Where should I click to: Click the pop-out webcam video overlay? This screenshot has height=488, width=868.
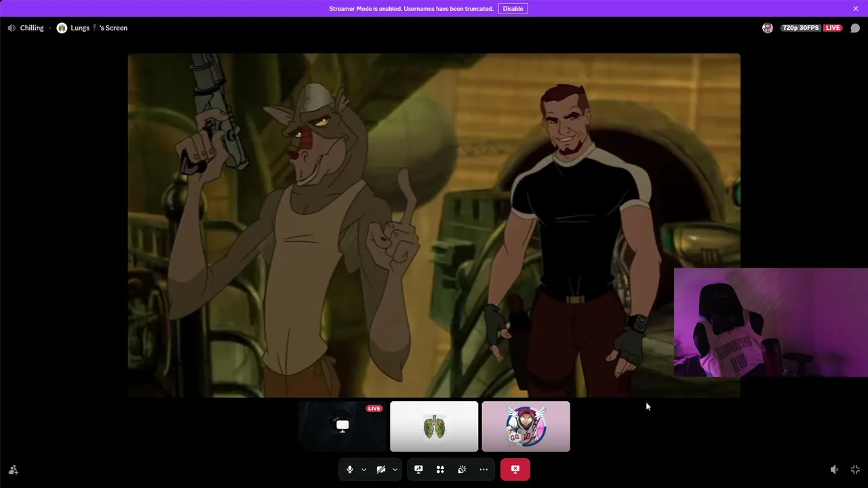(771, 323)
